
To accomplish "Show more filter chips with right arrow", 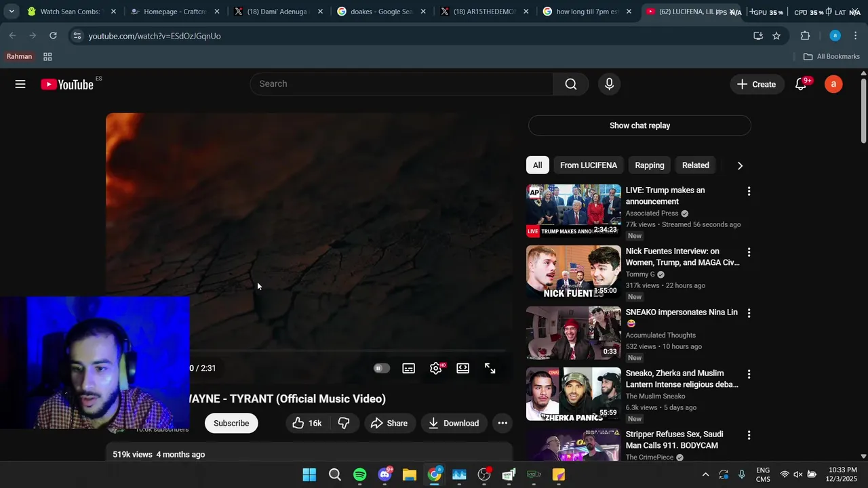I will click(740, 165).
